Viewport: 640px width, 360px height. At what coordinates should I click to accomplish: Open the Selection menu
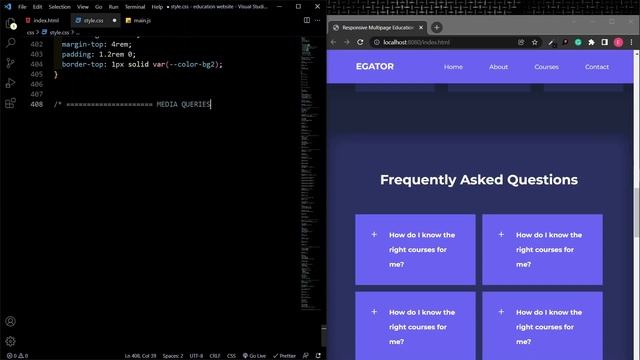[x=60, y=7]
